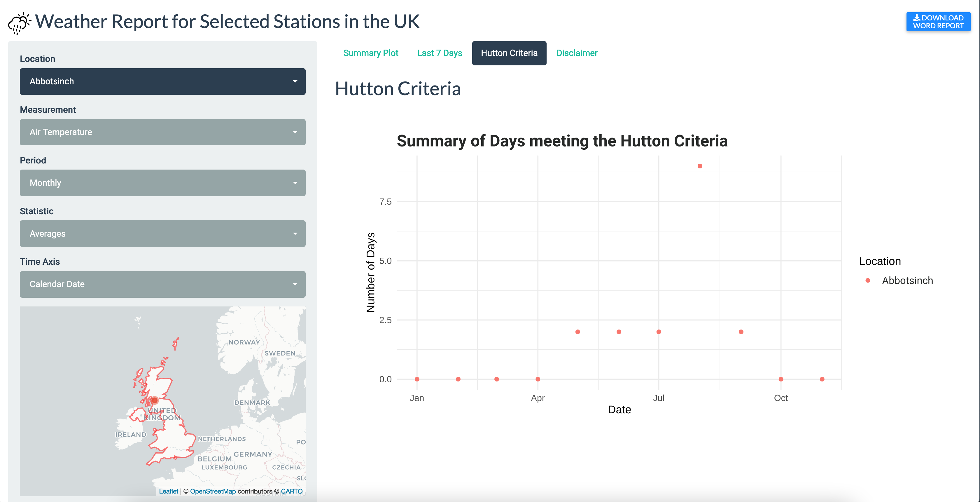Viewport: 980px width, 502px height.
Task: Click the weather cloud logo icon
Action: click(x=19, y=23)
